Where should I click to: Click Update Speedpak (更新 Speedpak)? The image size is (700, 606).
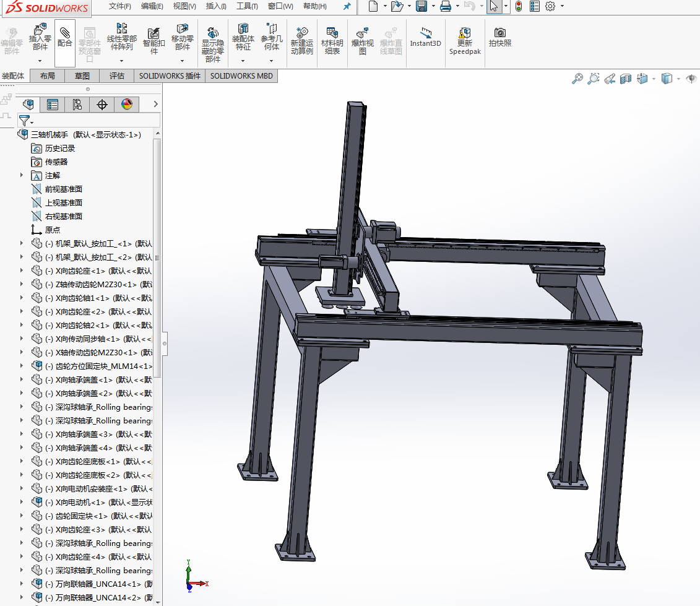pos(465,40)
